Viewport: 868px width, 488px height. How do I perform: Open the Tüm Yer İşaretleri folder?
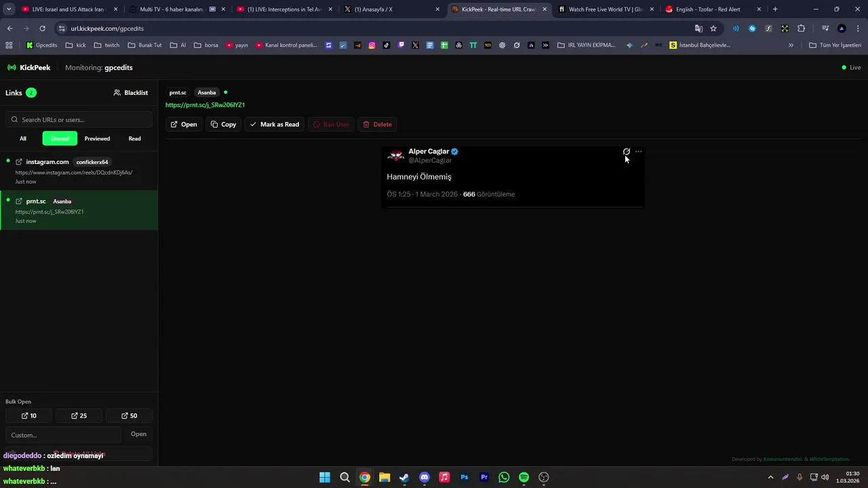tap(835, 45)
